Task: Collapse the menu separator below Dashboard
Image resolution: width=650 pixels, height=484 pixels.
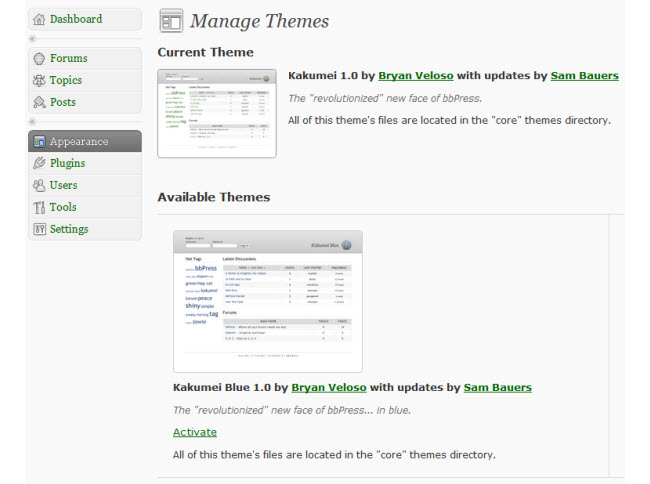Action: (33, 39)
